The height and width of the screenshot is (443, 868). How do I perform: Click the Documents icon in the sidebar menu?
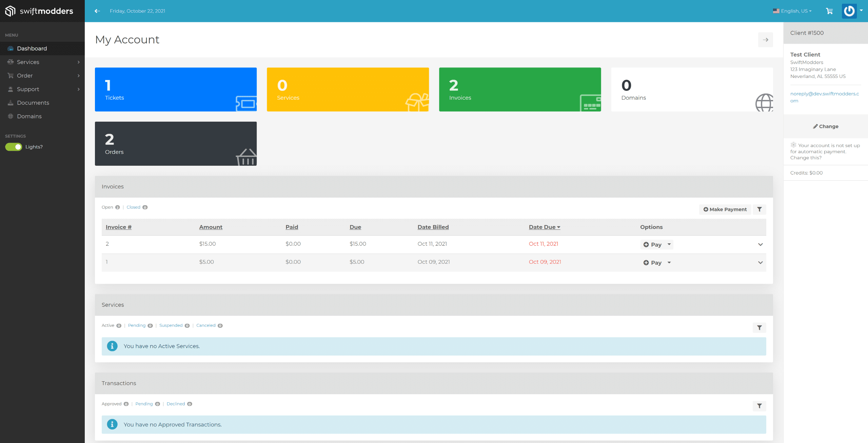[x=10, y=102]
